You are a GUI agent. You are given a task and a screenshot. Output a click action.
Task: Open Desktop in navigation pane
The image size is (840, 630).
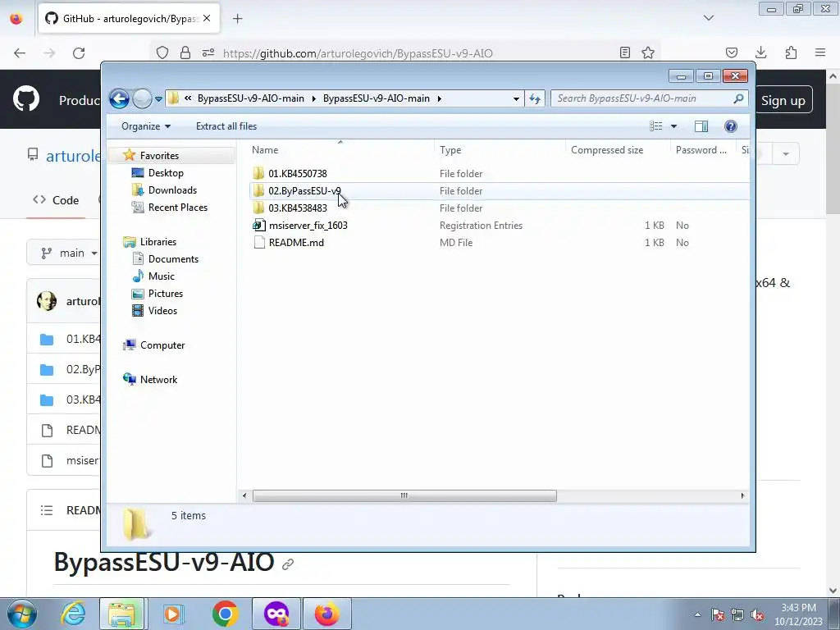[x=166, y=173]
